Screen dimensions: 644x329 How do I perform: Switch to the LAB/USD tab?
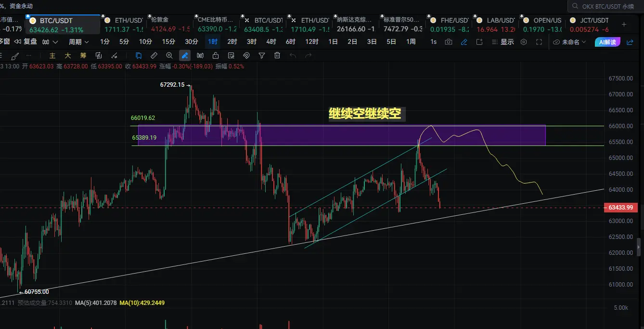pyautogui.click(x=495, y=25)
